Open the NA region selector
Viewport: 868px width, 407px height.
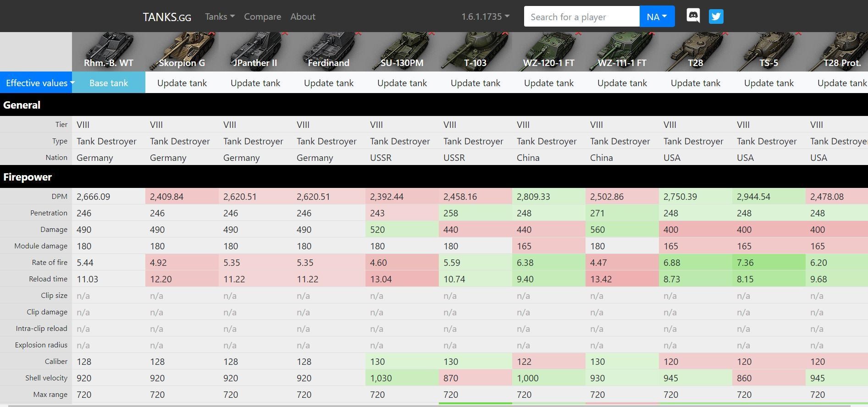point(657,16)
